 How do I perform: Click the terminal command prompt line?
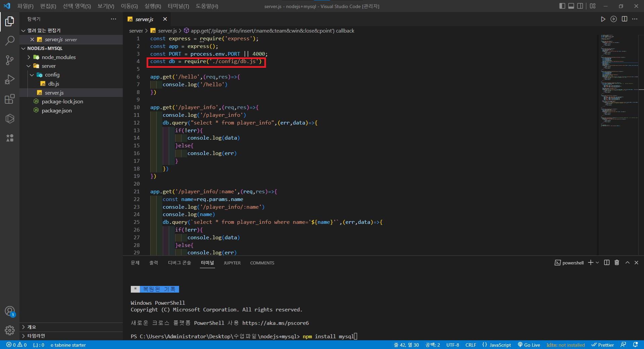[244, 336]
